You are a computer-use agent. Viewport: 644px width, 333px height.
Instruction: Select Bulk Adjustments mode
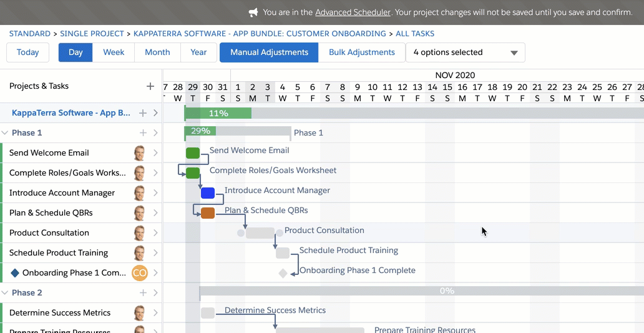pos(362,52)
